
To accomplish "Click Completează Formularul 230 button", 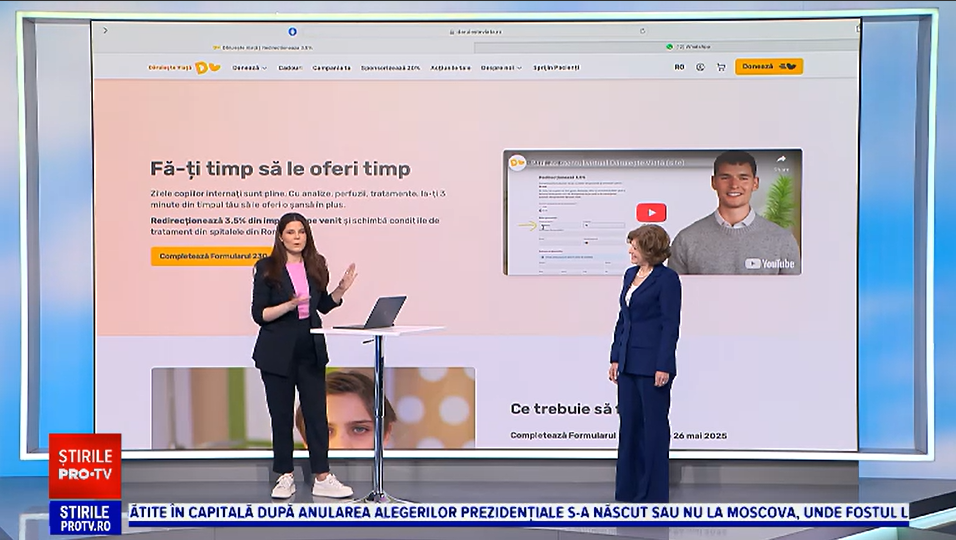I will [210, 256].
